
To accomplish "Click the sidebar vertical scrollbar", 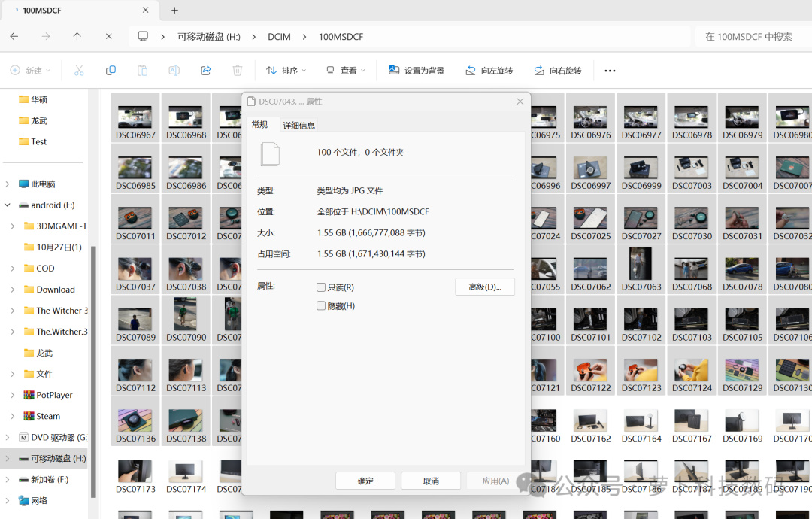I will [93, 372].
